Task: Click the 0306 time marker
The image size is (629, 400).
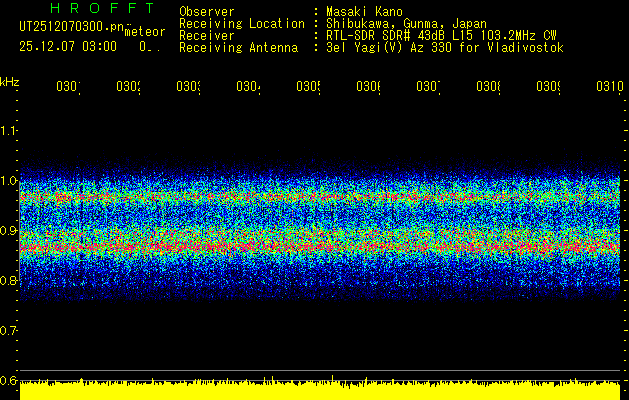Action: (x=369, y=87)
